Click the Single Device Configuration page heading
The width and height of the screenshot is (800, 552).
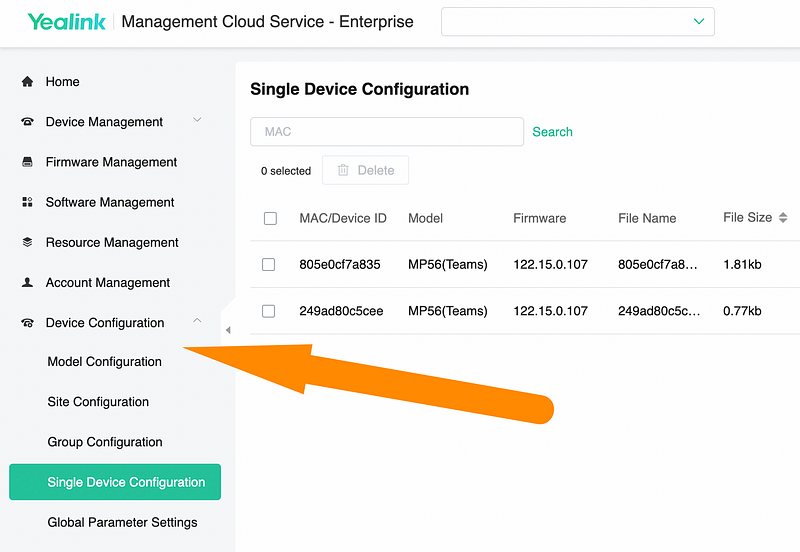click(359, 89)
